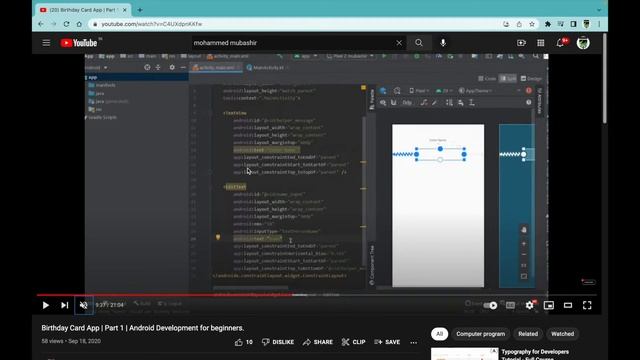
Task: Bookmark this page with the star
Action: tap(532, 24)
